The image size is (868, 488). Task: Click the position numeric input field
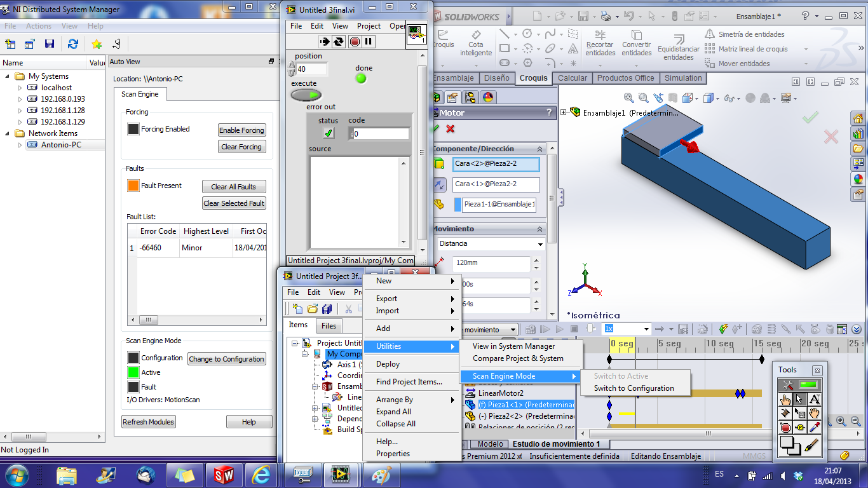[312, 69]
